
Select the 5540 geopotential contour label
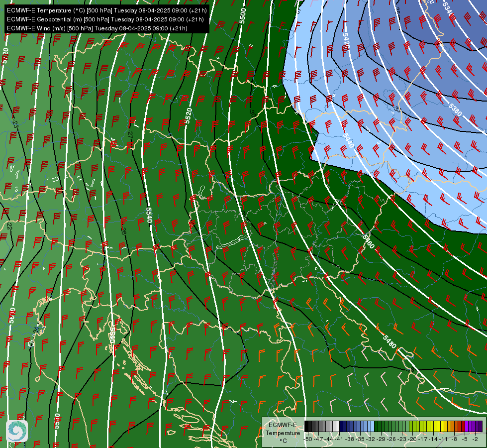149,215
